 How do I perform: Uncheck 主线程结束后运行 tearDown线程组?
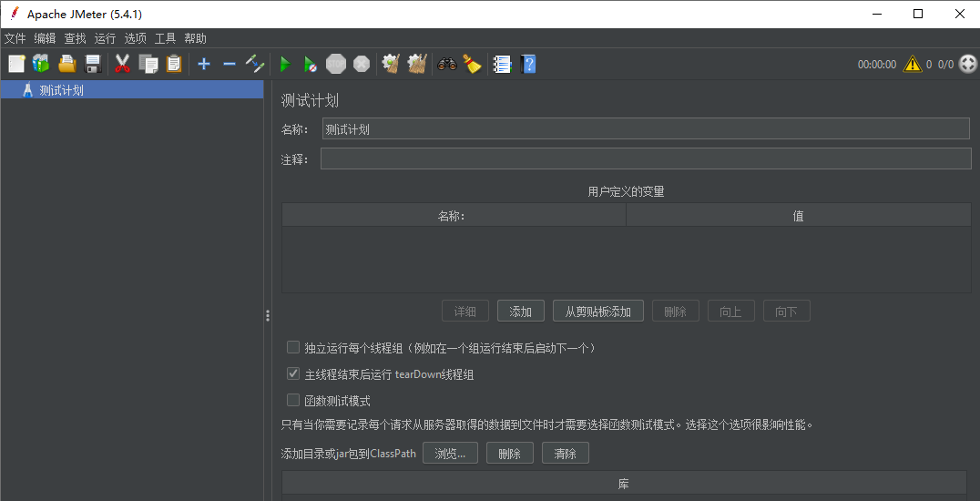pyautogui.click(x=292, y=374)
